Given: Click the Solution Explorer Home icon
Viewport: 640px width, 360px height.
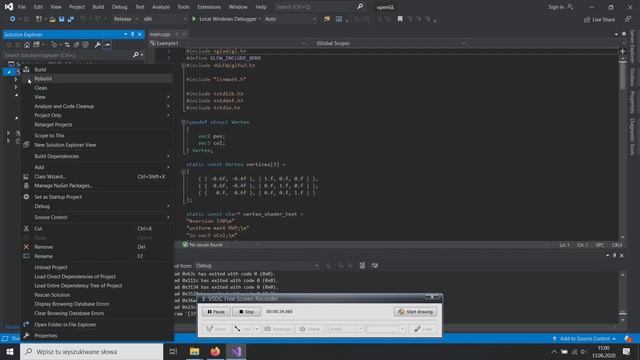Looking at the screenshot, I should (27, 44).
